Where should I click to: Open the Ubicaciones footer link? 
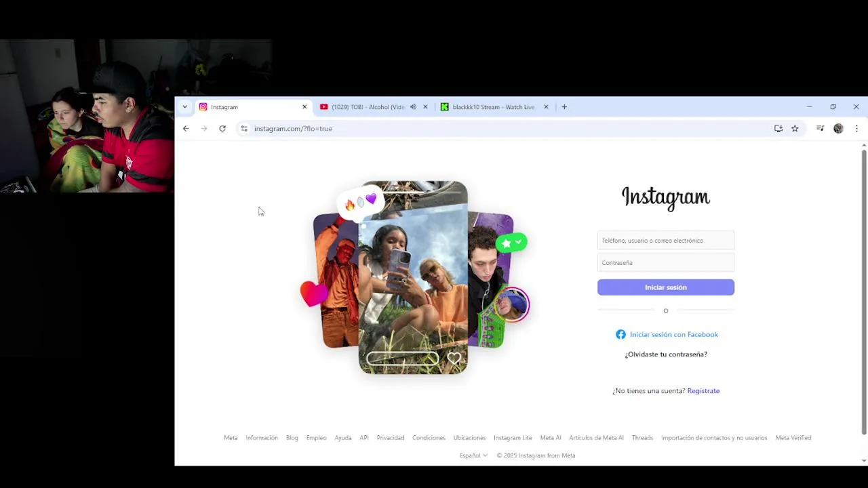[x=469, y=438]
